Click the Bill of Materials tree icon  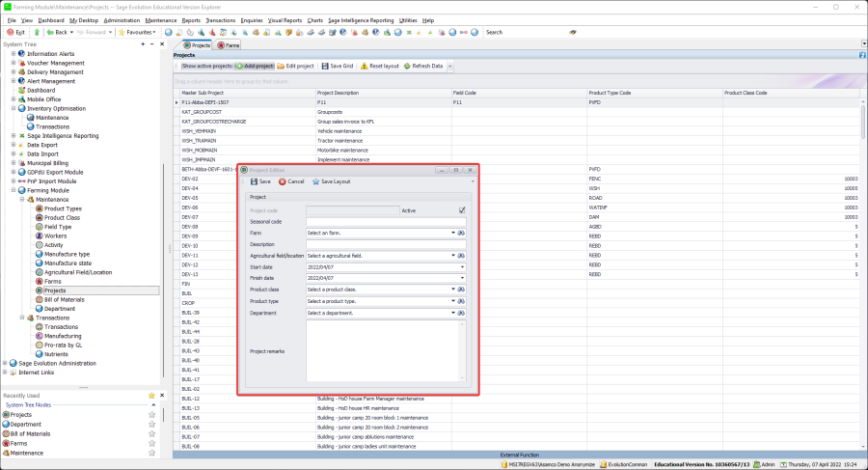[x=39, y=300]
